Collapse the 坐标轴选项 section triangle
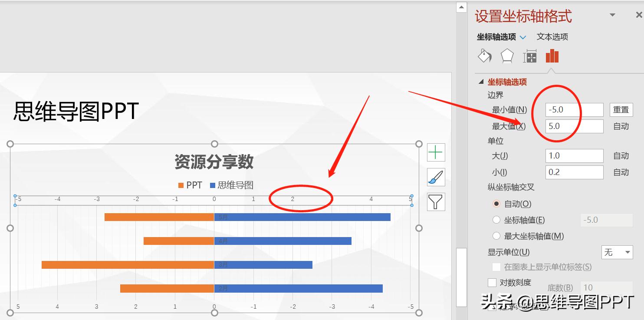This screenshot has width=644, height=320. [481, 82]
